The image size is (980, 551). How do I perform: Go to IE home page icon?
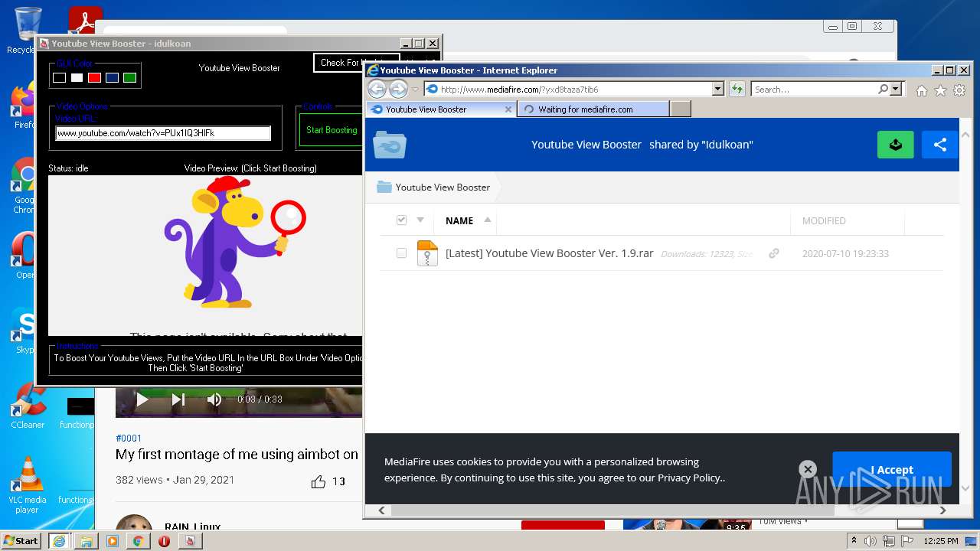click(922, 90)
